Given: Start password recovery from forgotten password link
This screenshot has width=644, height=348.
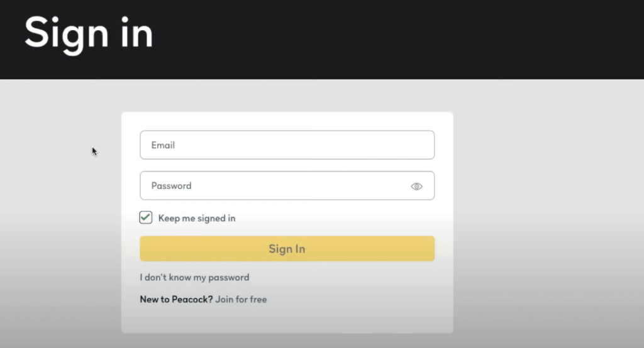Looking at the screenshot, I should click(x=194, y=278).
